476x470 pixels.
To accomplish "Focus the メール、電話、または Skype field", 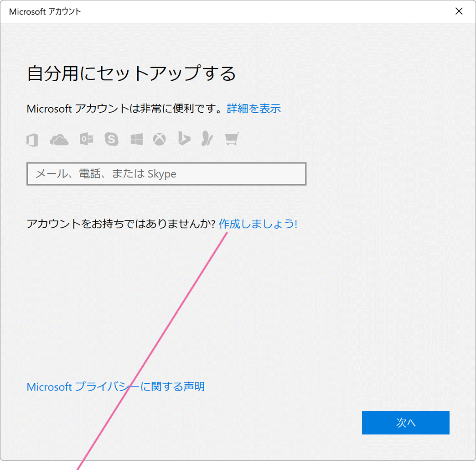I will 166,174.
